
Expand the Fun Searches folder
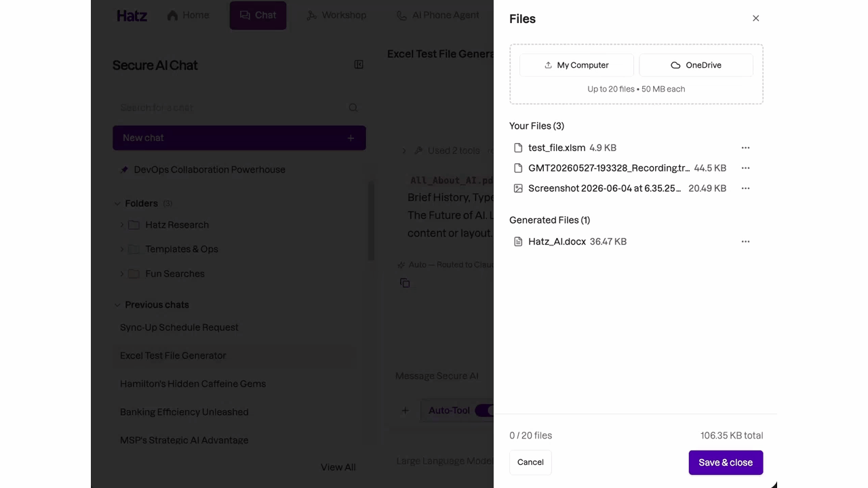122,274
